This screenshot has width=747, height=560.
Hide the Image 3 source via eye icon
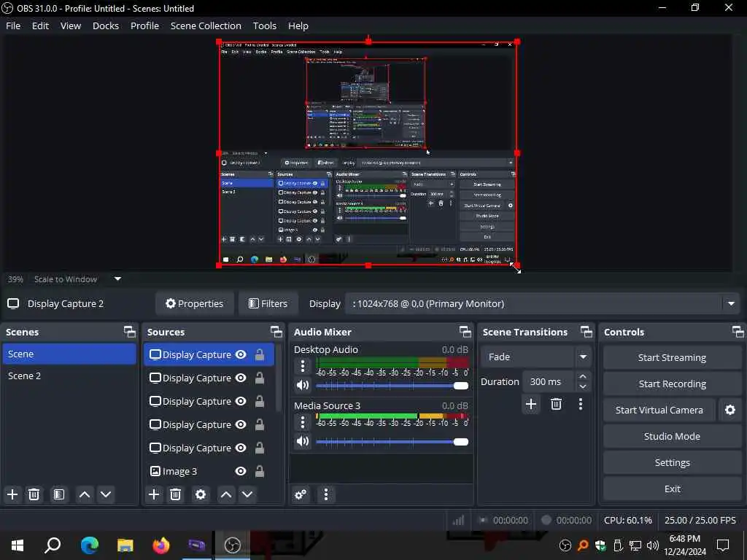pos(241,472)
